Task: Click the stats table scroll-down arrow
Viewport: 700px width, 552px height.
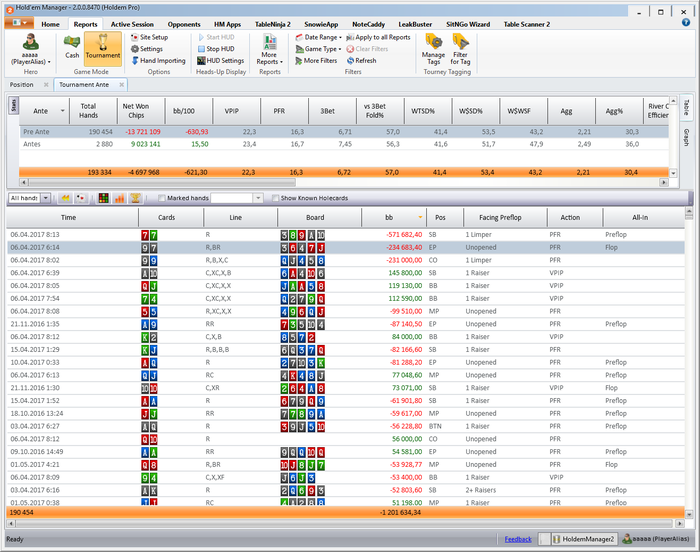Action: pos(673,173)
